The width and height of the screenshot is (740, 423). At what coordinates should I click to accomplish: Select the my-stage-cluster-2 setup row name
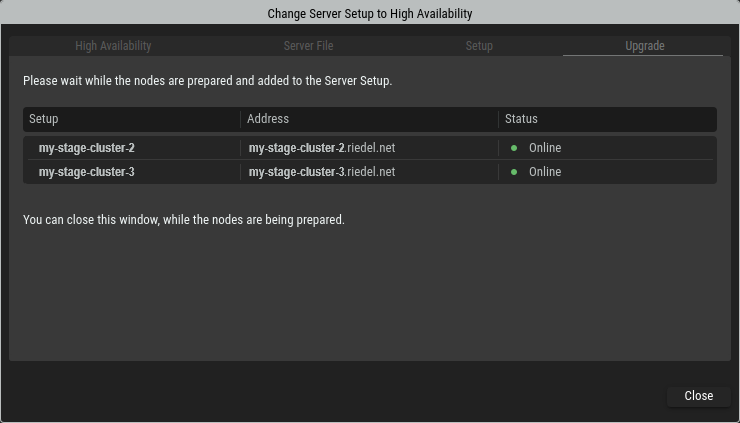87,148
